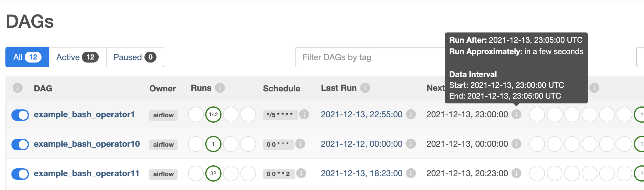Open example_bash_operator10 DAG link
Viewport: 644px width, 190px height.
(87, 144)
